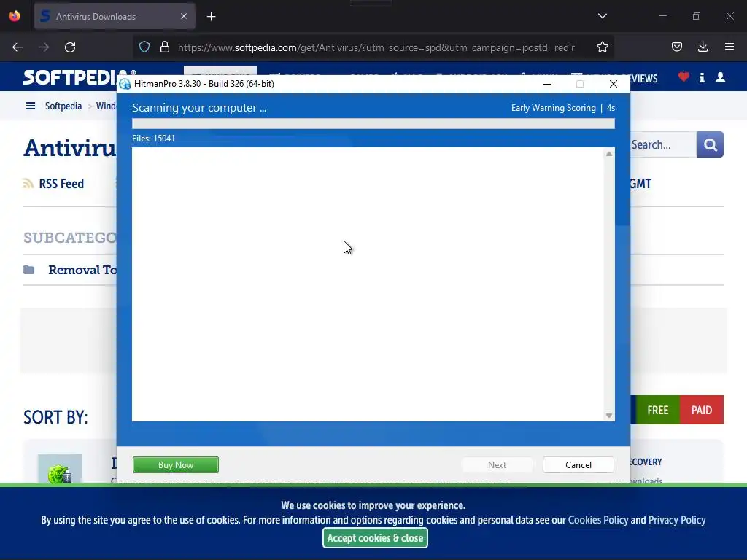Reload the current page

70,47
